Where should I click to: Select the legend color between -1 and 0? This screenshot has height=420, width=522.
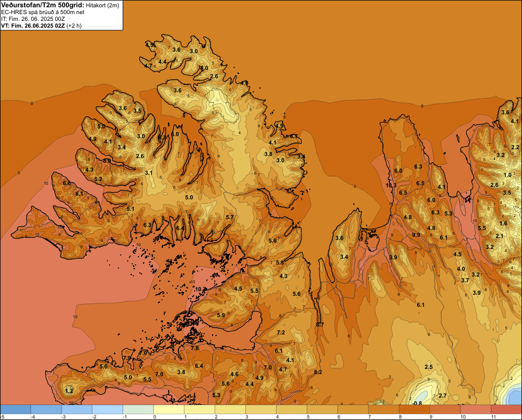tap(138, 410)
